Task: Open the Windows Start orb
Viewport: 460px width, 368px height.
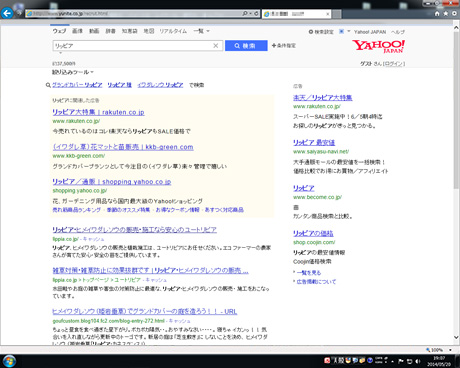Action: point(9,361)
